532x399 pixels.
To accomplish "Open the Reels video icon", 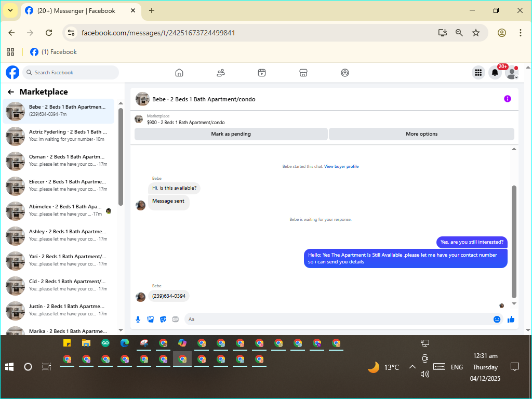I will click(x=262, y=73).
